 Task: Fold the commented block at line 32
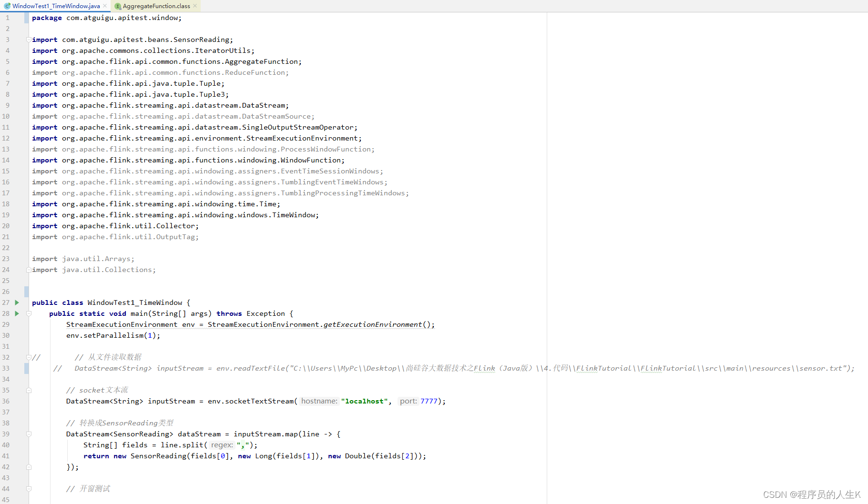coord(29,357)
